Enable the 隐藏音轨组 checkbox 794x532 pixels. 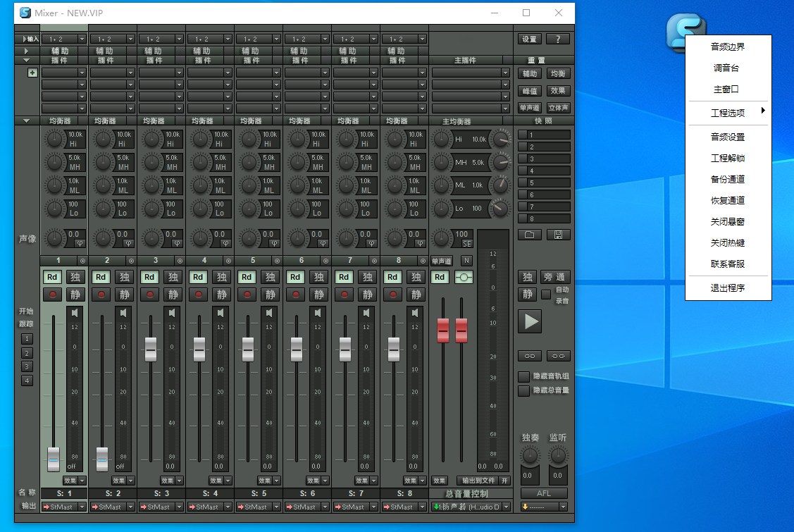click(x=523, y=376)
